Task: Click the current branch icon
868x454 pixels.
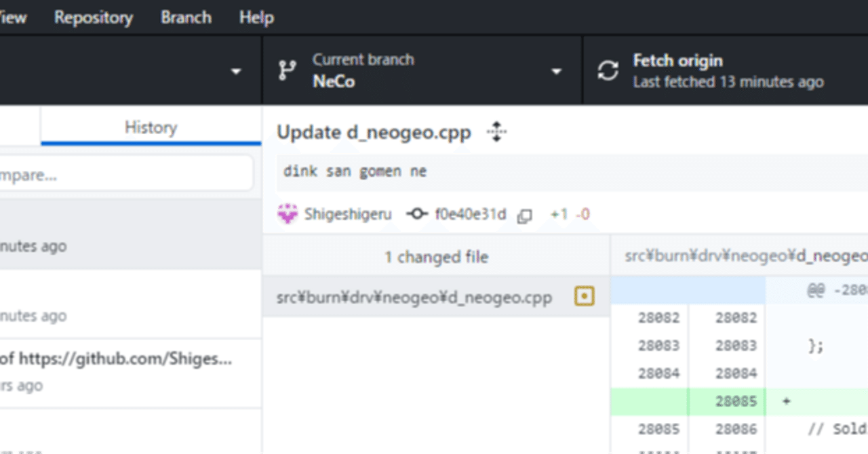Action: pyautogui.click(x=288, y=70)
